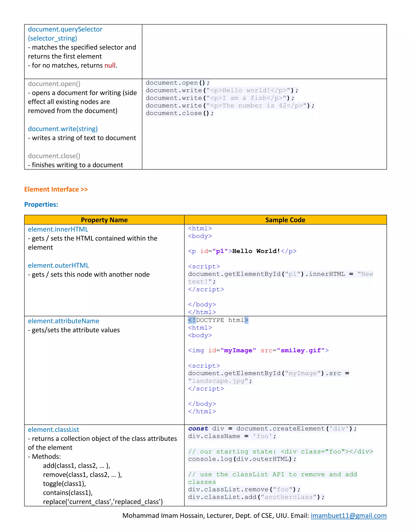
Task: Click the div.classList.remove("foo") code line
Action: 244,489
